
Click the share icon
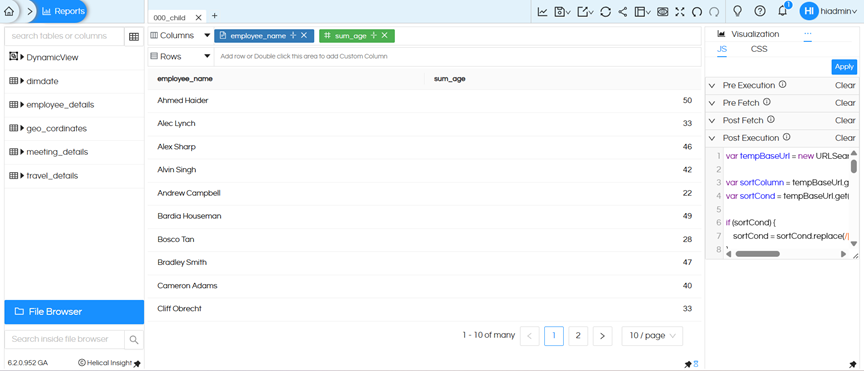click(x=623, y=12)
